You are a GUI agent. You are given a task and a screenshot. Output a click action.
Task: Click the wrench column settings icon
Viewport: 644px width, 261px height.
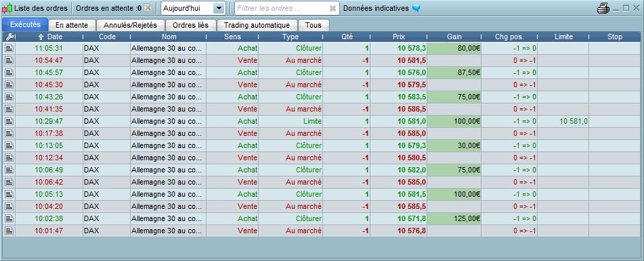click(9, 37)
